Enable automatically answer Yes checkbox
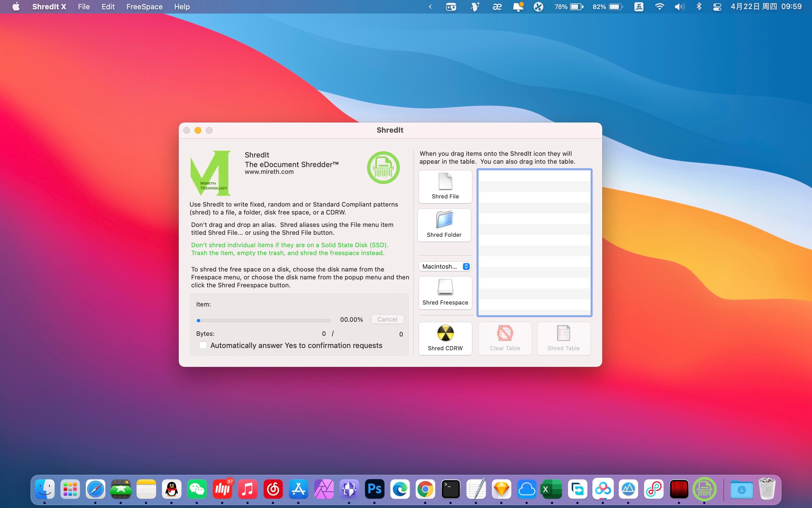Screen dimensions: 812x508 coord(203,345)
